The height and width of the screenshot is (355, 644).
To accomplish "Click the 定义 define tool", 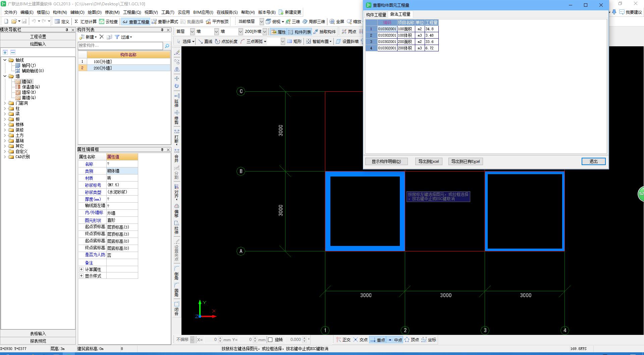I will coord(62,21).
